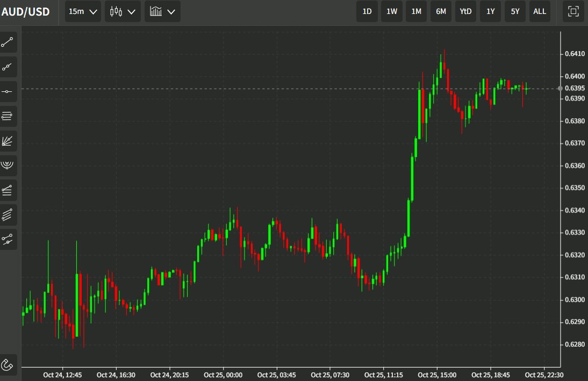Set chart range to 1W
The height and width of the screenshot is (381, 588).
coord(392,12)
